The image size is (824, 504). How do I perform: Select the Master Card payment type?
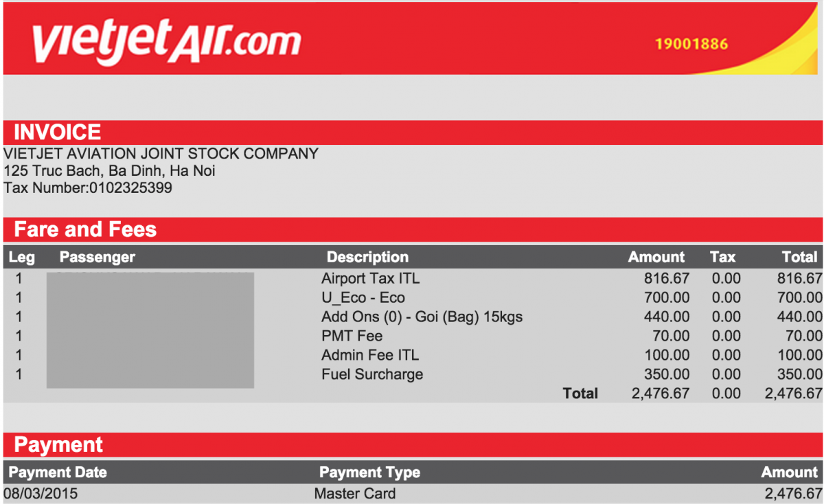tap(355, 494)
